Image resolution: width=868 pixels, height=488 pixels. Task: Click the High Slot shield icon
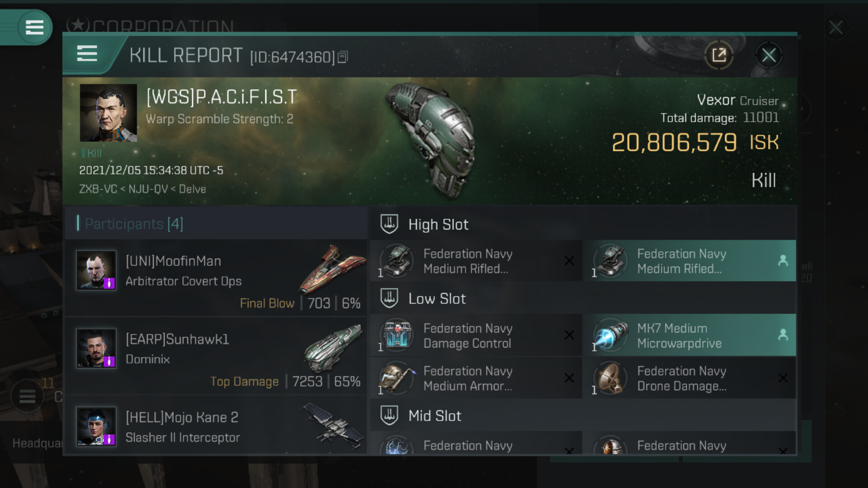click(389, 224)
